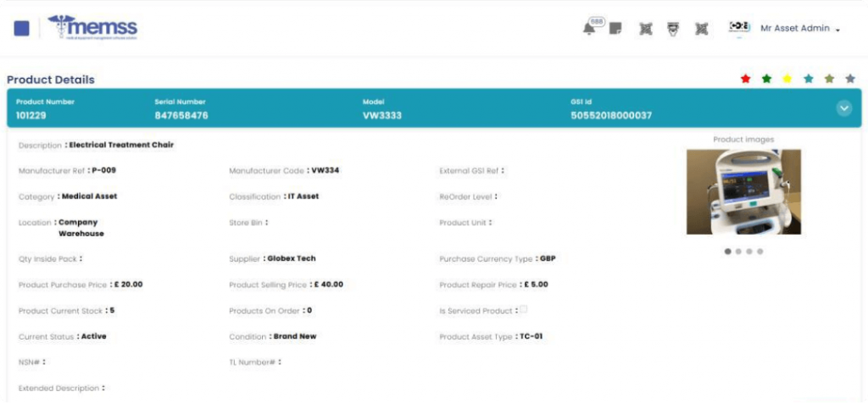The height and width of the screenshot is (403, 868).
Task: Select the yellow star
Action: pyautogui.click(x=787, y=79)
